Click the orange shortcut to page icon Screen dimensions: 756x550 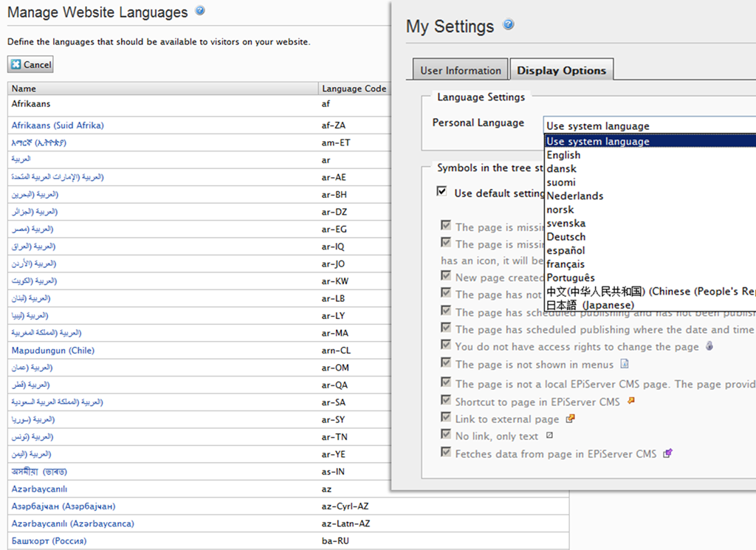click(630, 401)
